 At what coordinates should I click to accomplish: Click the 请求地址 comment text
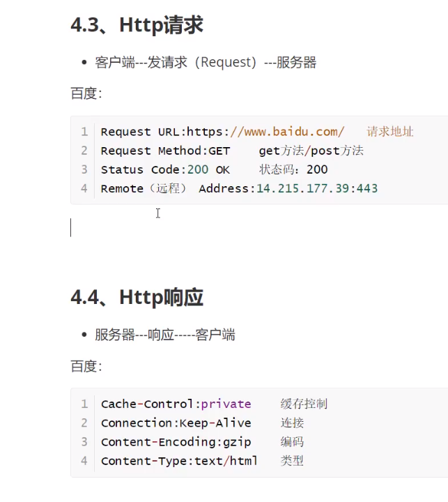coord(390,132)
